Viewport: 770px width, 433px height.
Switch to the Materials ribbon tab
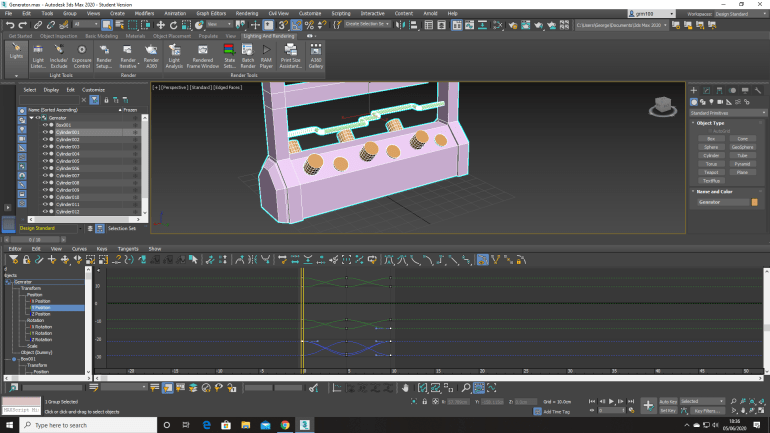tap(135, 36)
